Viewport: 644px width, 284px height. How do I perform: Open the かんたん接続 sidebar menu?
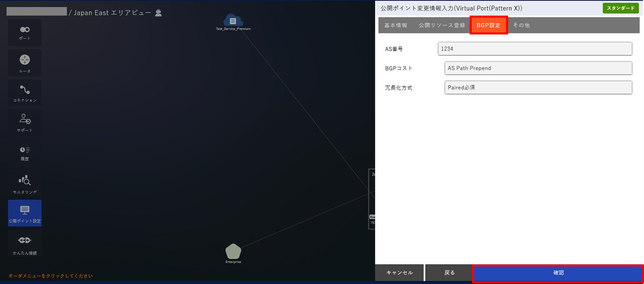[x=25, y=243]
